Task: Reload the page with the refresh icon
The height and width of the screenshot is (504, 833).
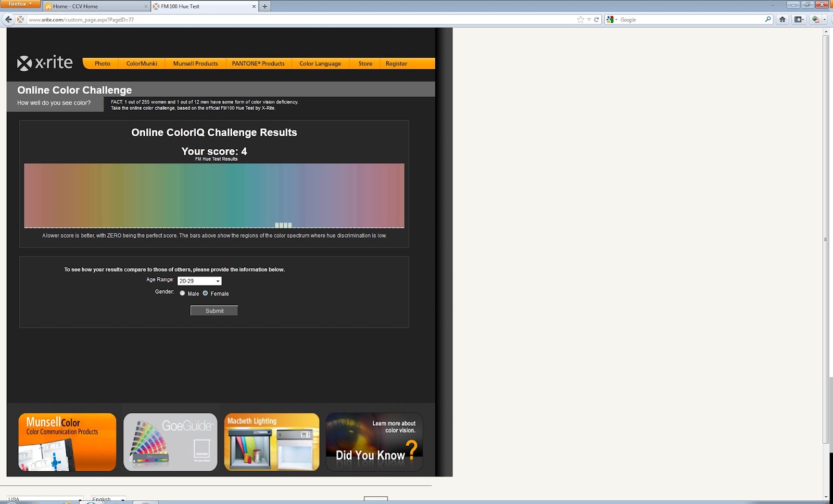Action: tap(597, 20)
